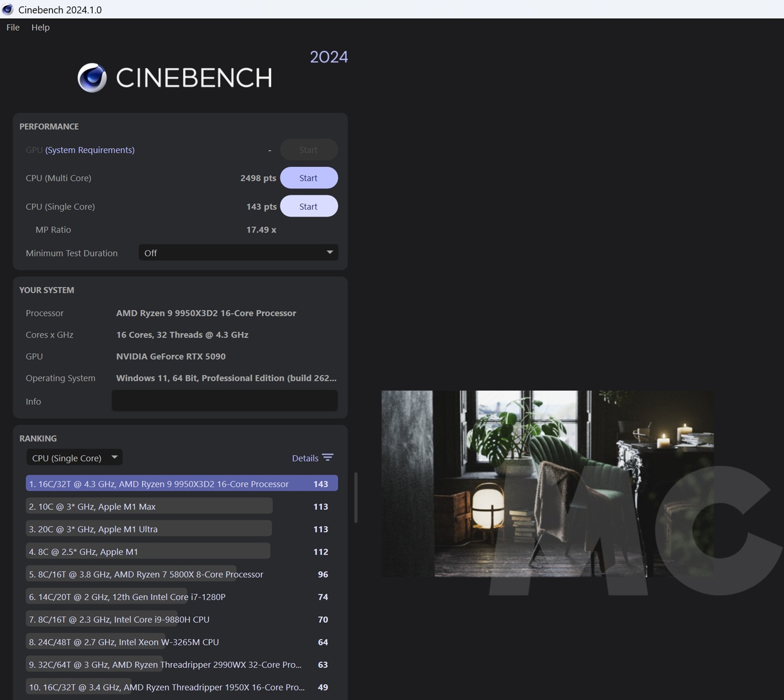Click the rendered room scene preview
The height and width of the screenshot is (700, 784).
pos(547,483)
